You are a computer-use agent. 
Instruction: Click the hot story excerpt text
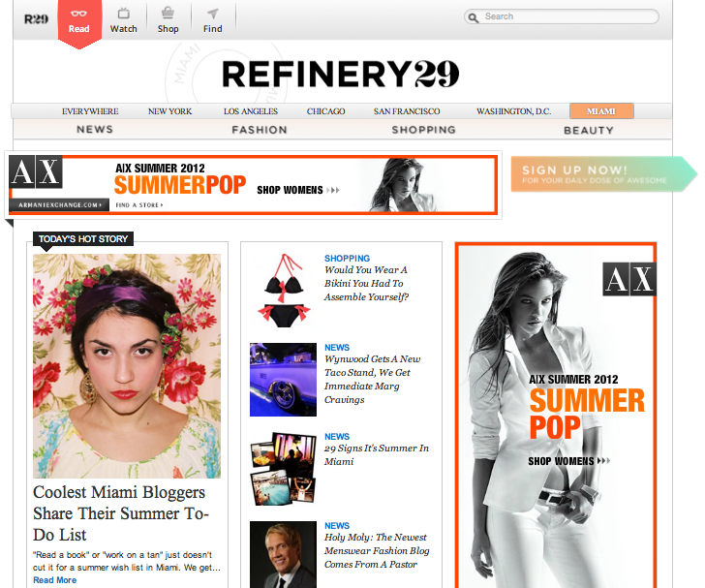point(127,561)
